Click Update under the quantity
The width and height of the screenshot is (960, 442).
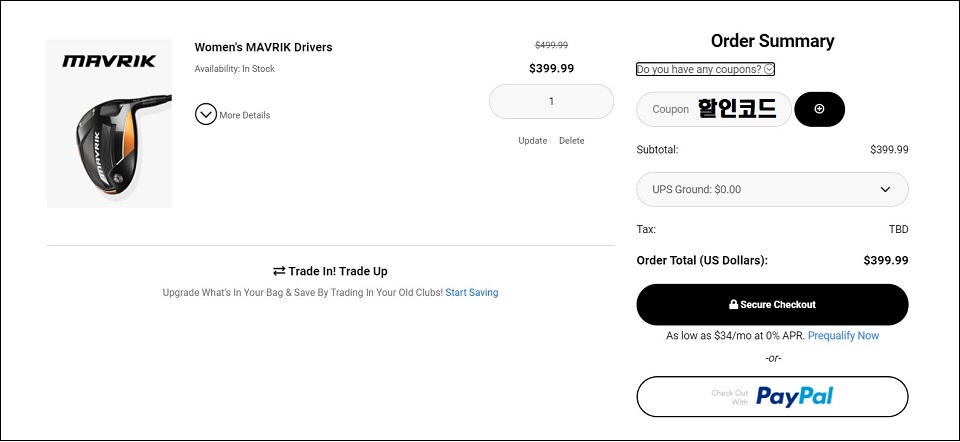click(533, 141)
